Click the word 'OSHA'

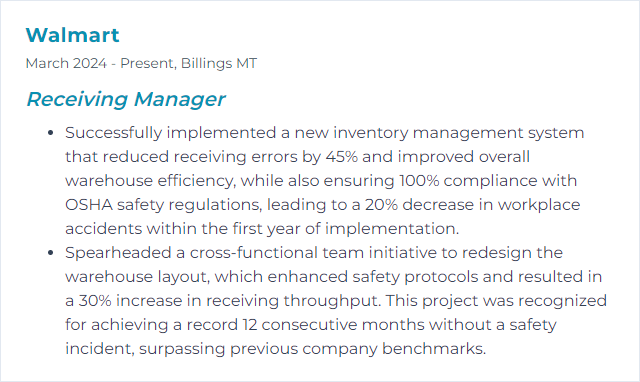click(x=89, y=205)
